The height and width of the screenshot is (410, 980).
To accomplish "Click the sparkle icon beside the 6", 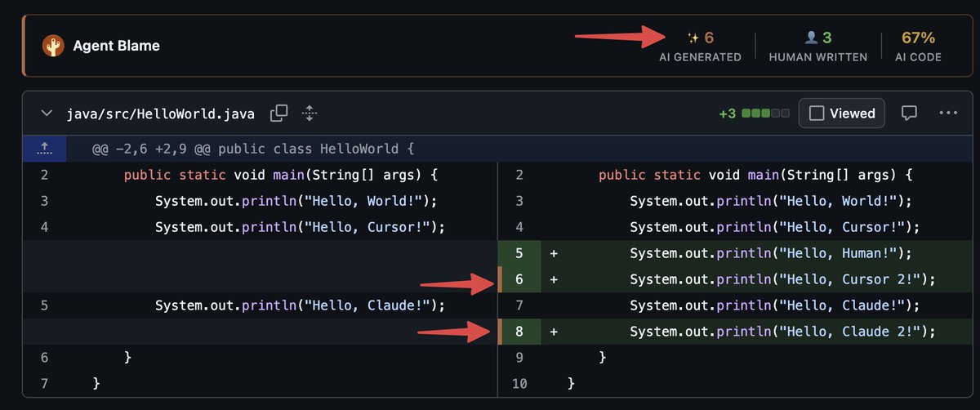I will (693, 38).
